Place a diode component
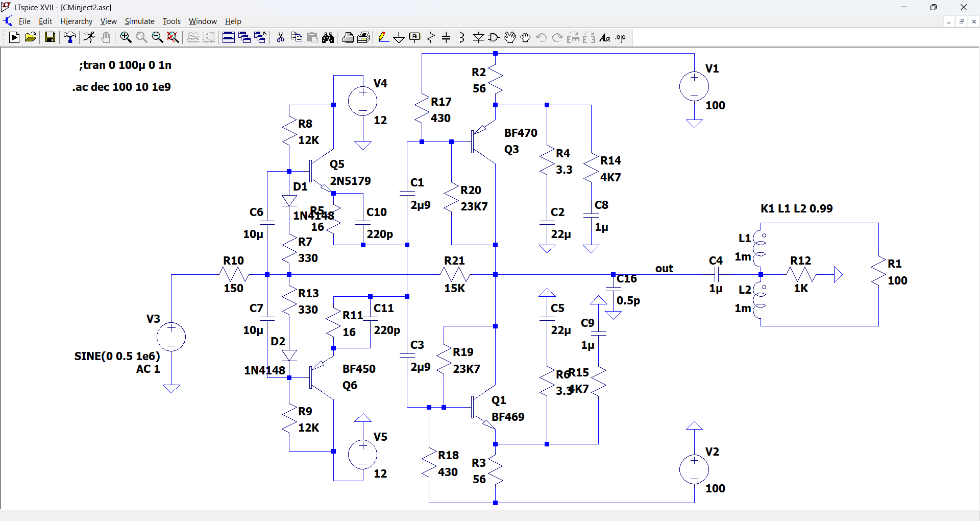This screenshot has height=521, width=980. (478, 37)
